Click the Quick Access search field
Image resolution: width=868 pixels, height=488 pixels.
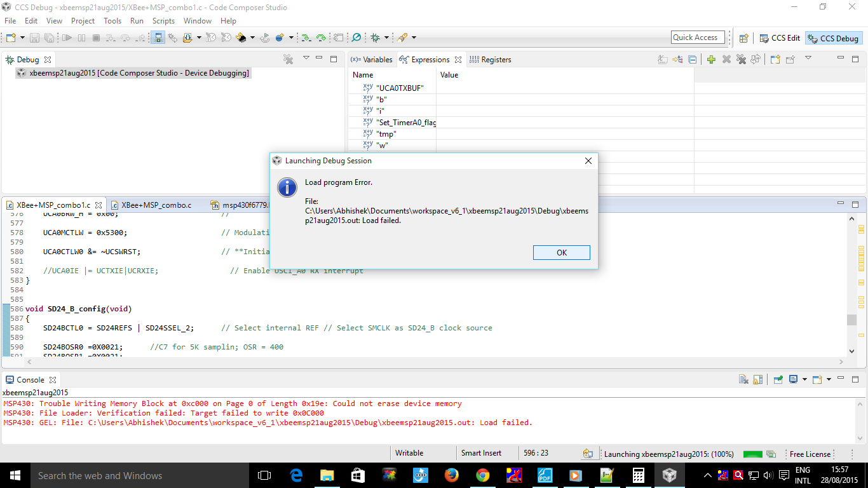tap(698, 37)
